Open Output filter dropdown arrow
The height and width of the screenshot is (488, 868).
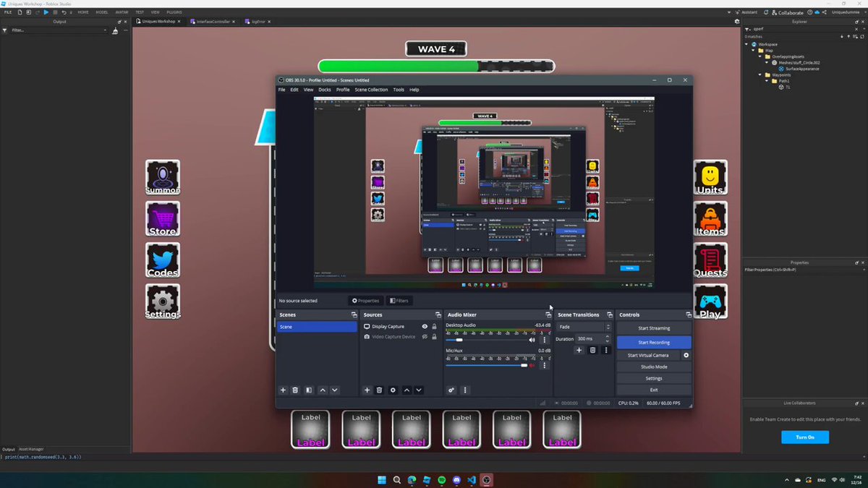pyautogui.click(x=106, y=30)
